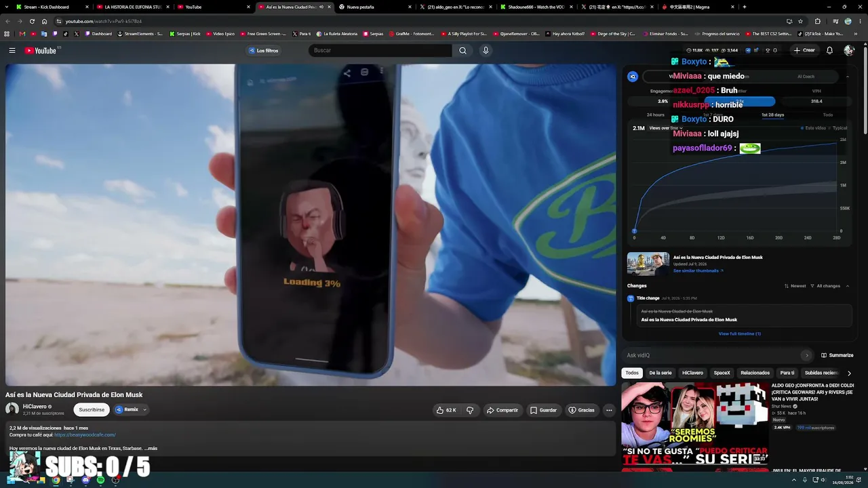
Task: Reload the page in Chrome
Action: pyautogui.click(x=32, y=21)
